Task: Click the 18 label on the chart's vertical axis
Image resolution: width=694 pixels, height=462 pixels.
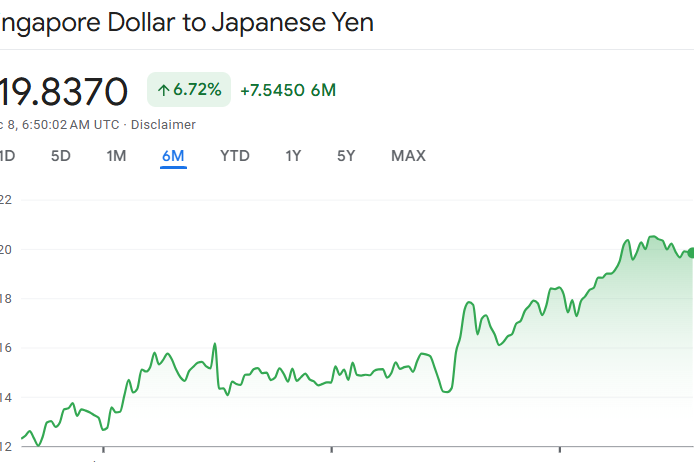Action: (x=5, y=298)
